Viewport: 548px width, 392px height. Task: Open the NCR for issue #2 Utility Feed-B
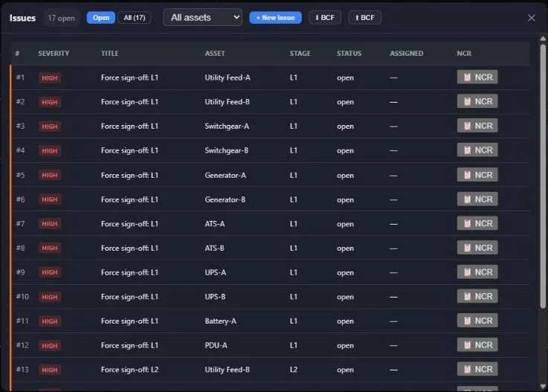click(x=477, y=101)
